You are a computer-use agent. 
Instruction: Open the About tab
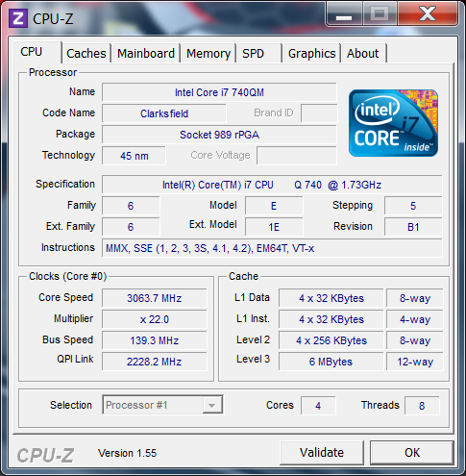363,53
